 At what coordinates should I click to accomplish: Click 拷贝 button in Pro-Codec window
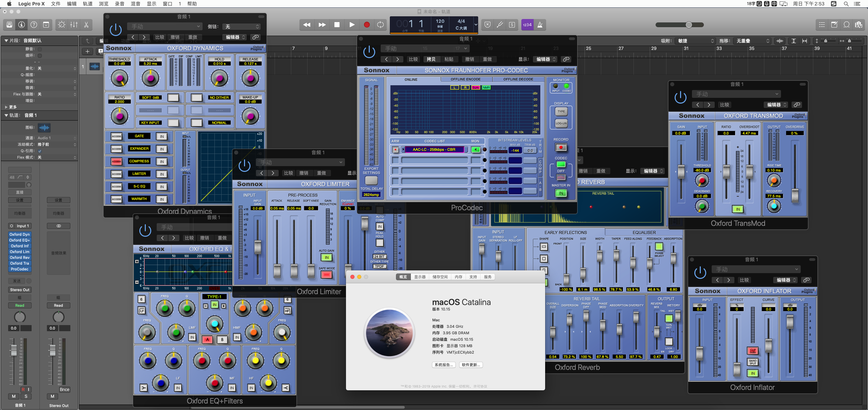(431, 59)
